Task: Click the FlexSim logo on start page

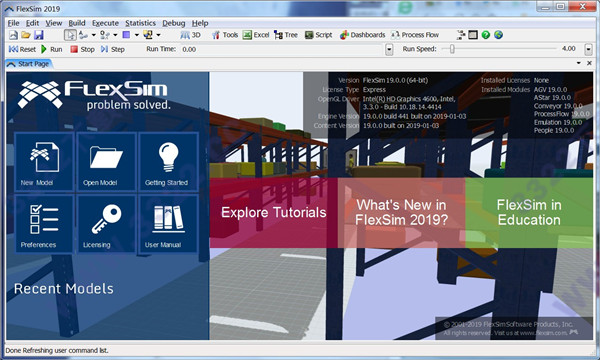Action: click(x=94, y=95)
